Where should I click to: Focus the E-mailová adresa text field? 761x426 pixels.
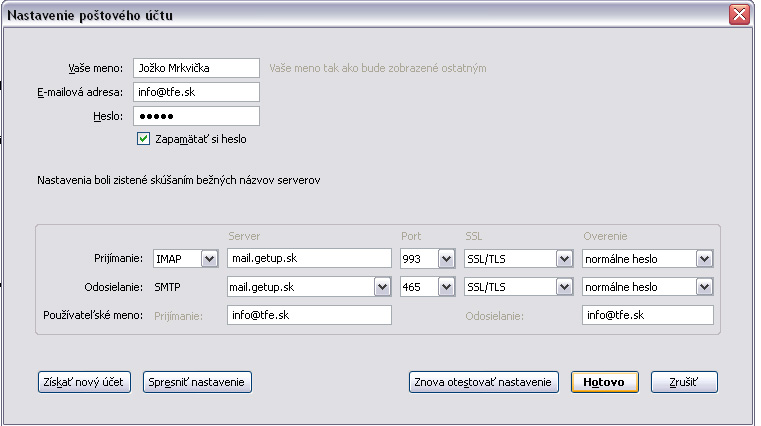[195, 92]
